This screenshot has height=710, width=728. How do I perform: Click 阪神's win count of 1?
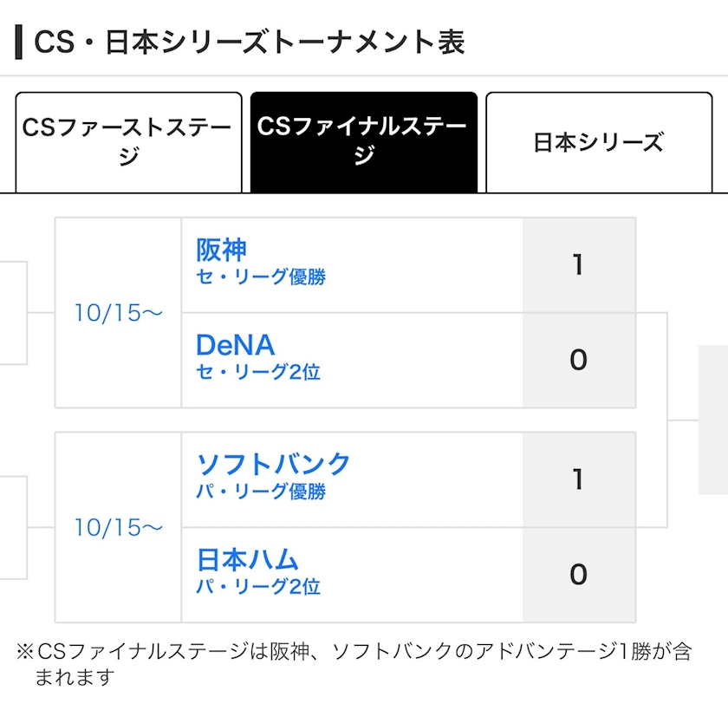[578, 264]
